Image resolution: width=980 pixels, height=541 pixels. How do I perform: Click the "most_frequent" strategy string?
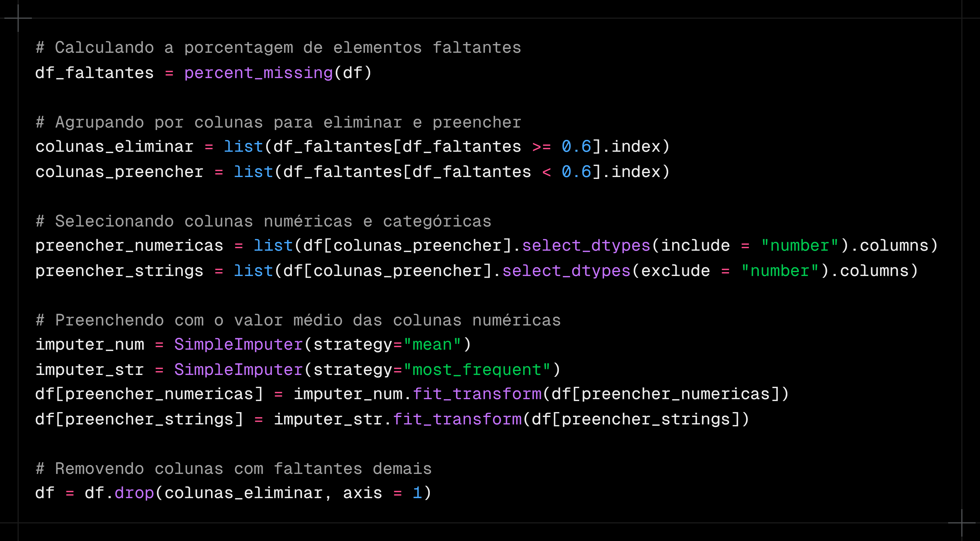point(477,370)
